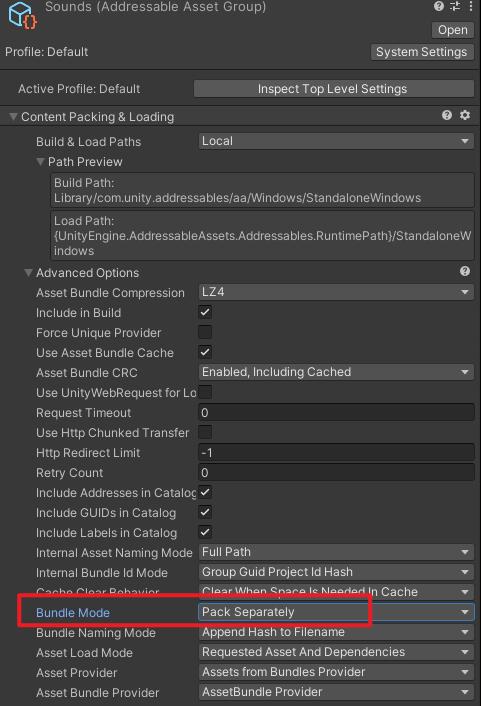Click the Open button

[453, 30]
